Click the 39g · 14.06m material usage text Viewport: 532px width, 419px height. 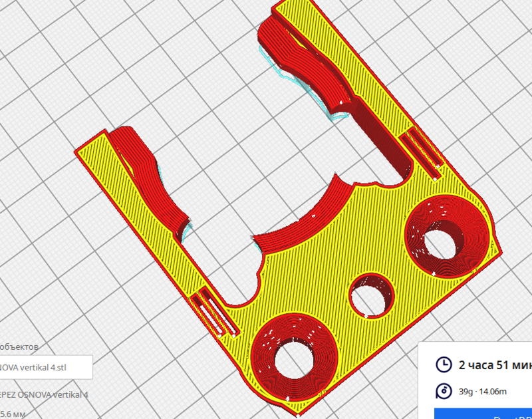483,392
